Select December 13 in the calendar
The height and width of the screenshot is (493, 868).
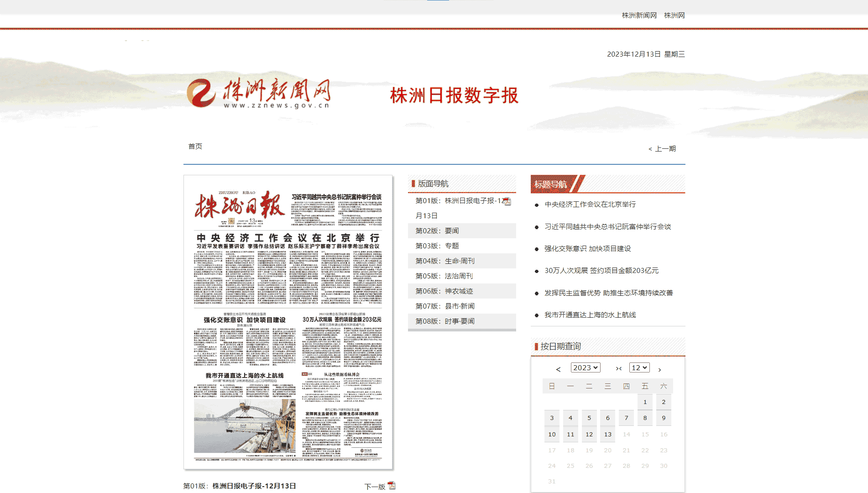(x=608, y=435)
